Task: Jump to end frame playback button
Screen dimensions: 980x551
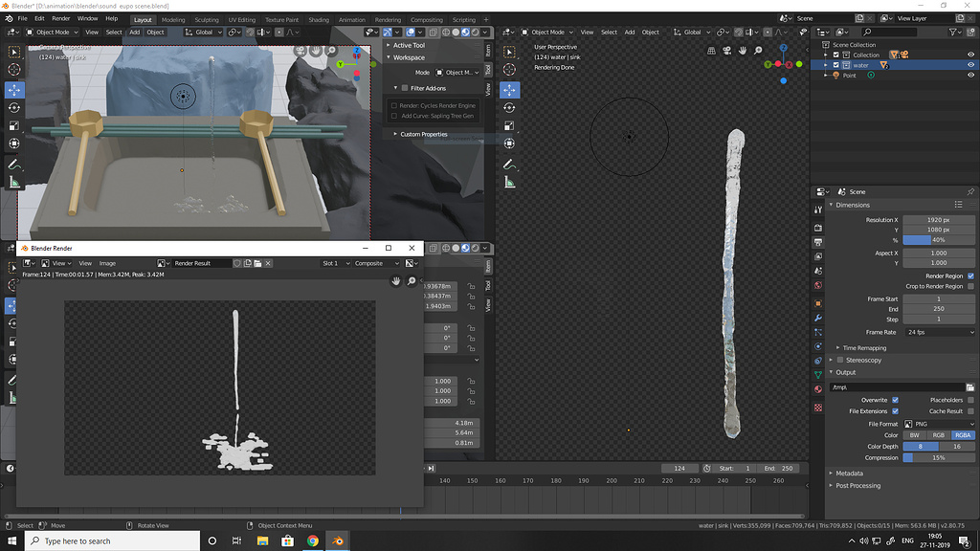Action: click(x=431, y=469)
